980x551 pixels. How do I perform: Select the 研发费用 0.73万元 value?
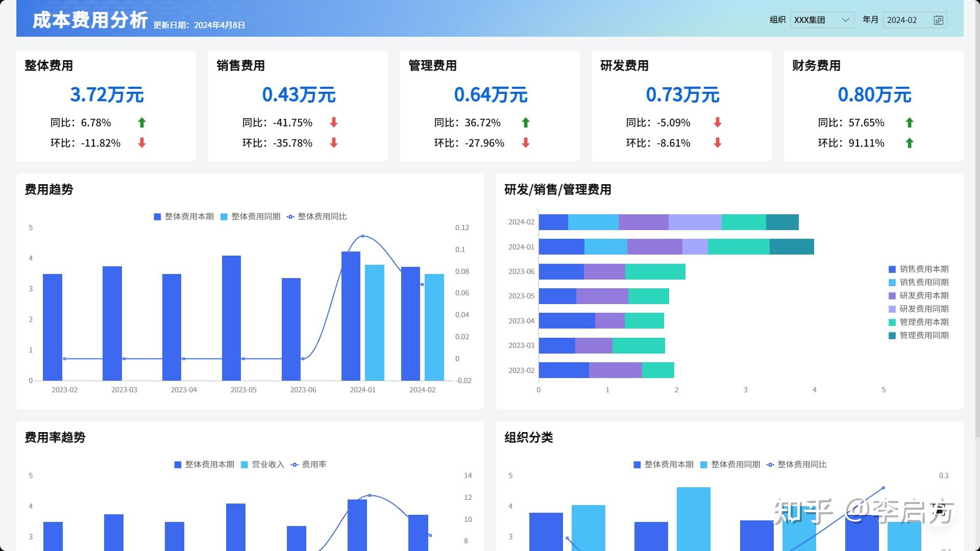click(682, 95)
